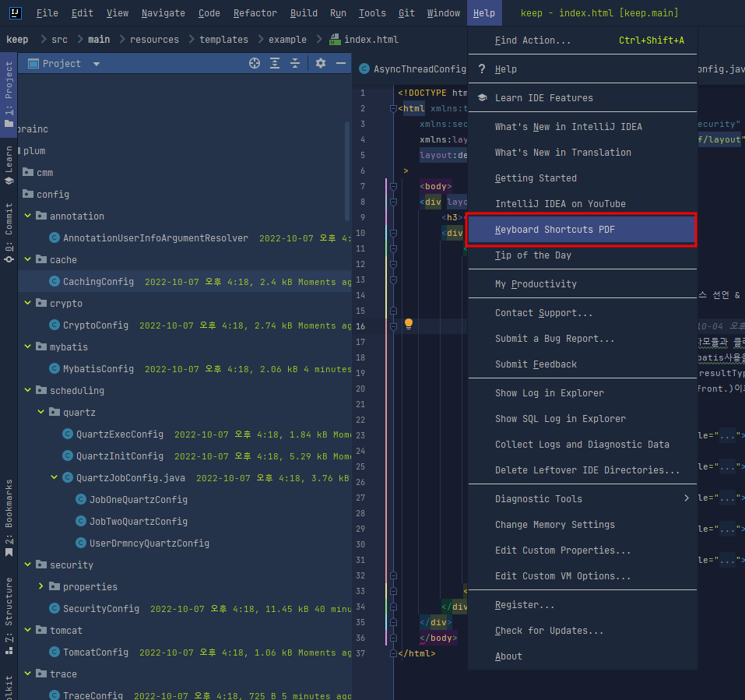The width and height of the screenshot is (745, 700).
Task: Click the Collapse All icon in Project panel
Action: coord(295,63)
